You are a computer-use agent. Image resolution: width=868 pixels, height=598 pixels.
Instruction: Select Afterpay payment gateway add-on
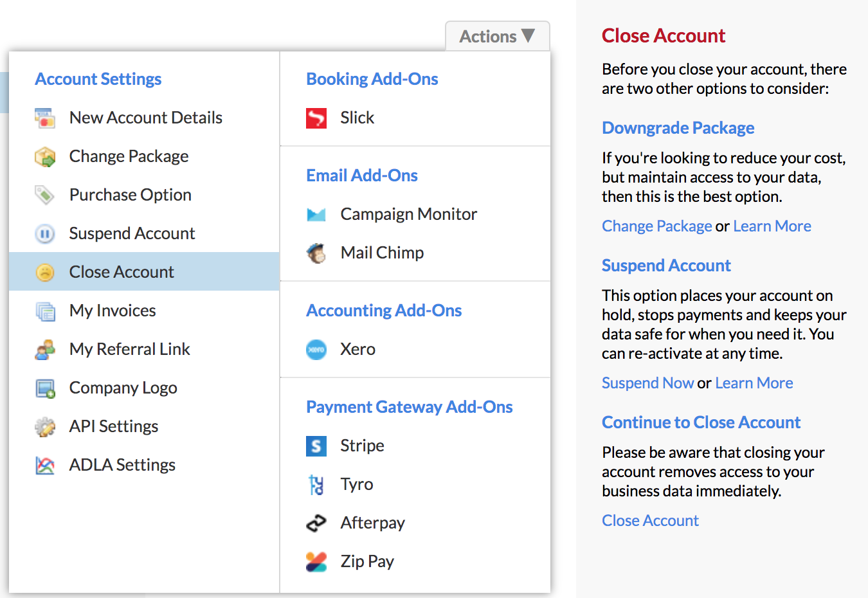415,523
